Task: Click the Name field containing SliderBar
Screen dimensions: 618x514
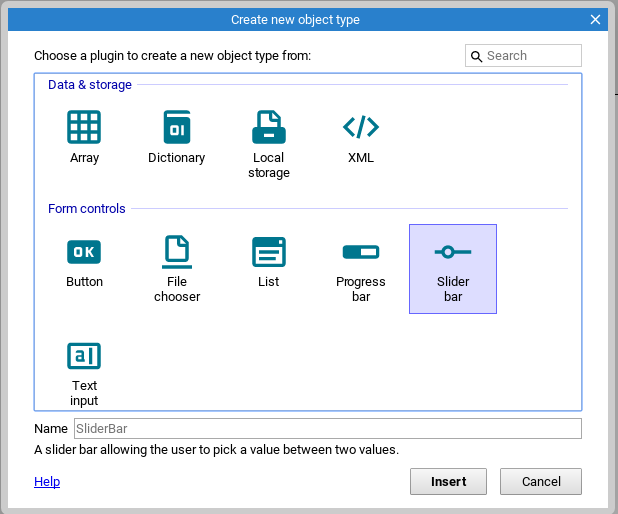Action: [x=328, y=428]
